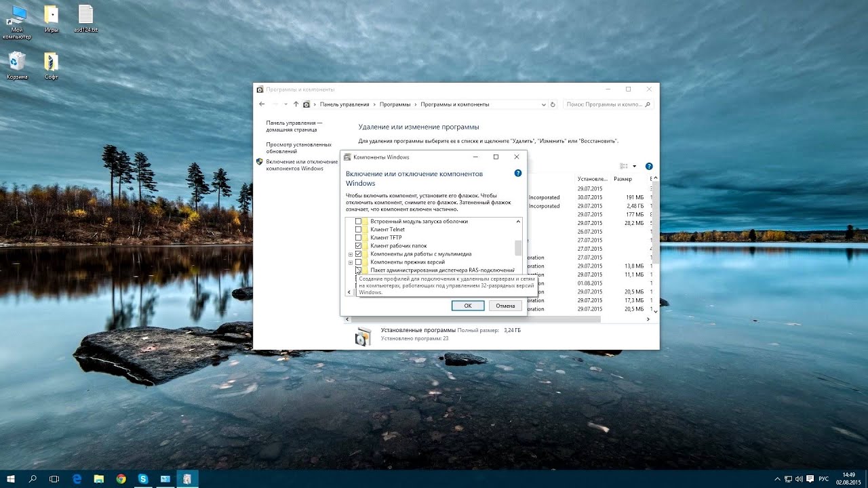Viewport: 868px width, 488px height.
Task: Select the row dated 01.08.2015
Action: click(590, 283)
